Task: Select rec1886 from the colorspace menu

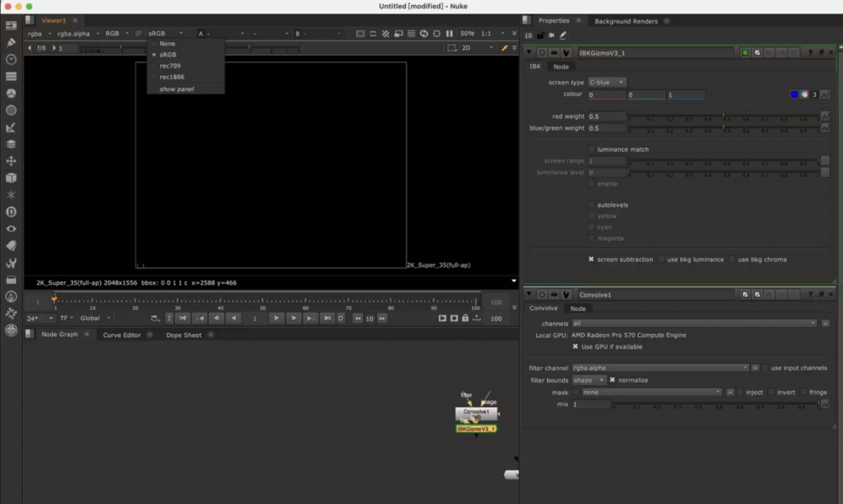Action: click(171, 77)
